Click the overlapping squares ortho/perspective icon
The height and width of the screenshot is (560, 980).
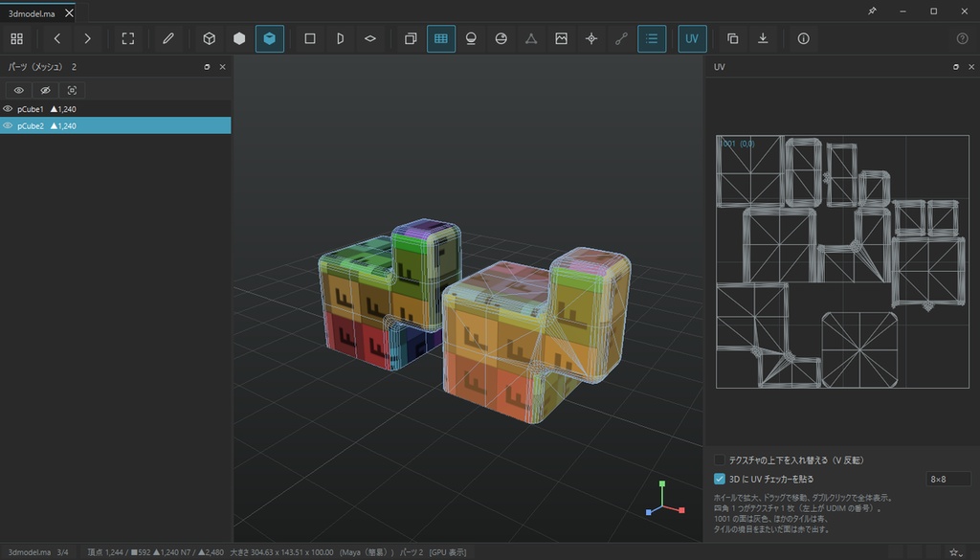[411, 38]
